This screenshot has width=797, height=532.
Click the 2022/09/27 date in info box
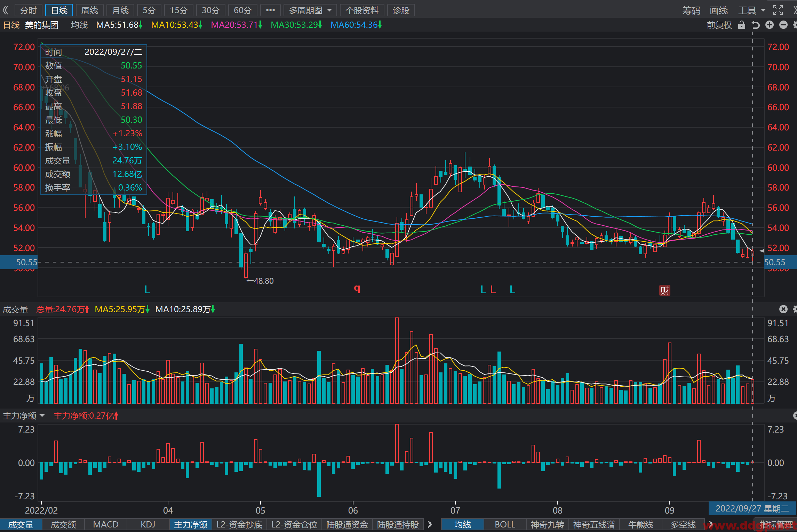[113, 52]
